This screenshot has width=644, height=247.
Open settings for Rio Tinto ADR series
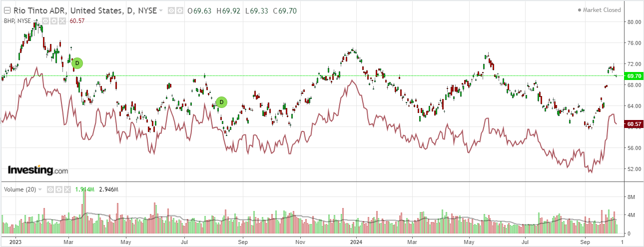(179, 10)
